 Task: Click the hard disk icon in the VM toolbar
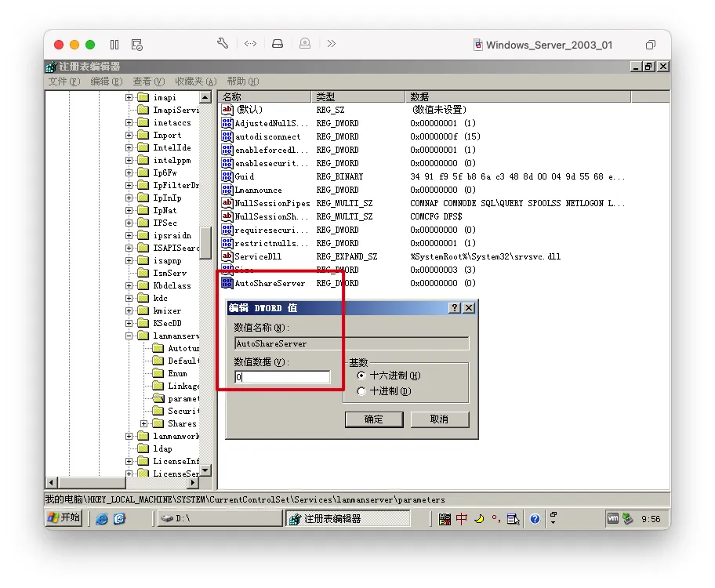pos(278,44)
